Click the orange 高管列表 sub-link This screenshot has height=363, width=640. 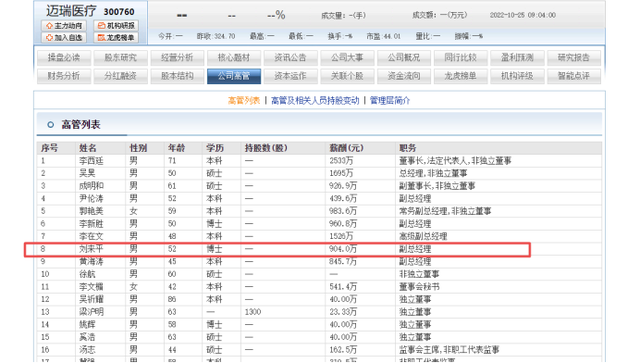(244, 100)
